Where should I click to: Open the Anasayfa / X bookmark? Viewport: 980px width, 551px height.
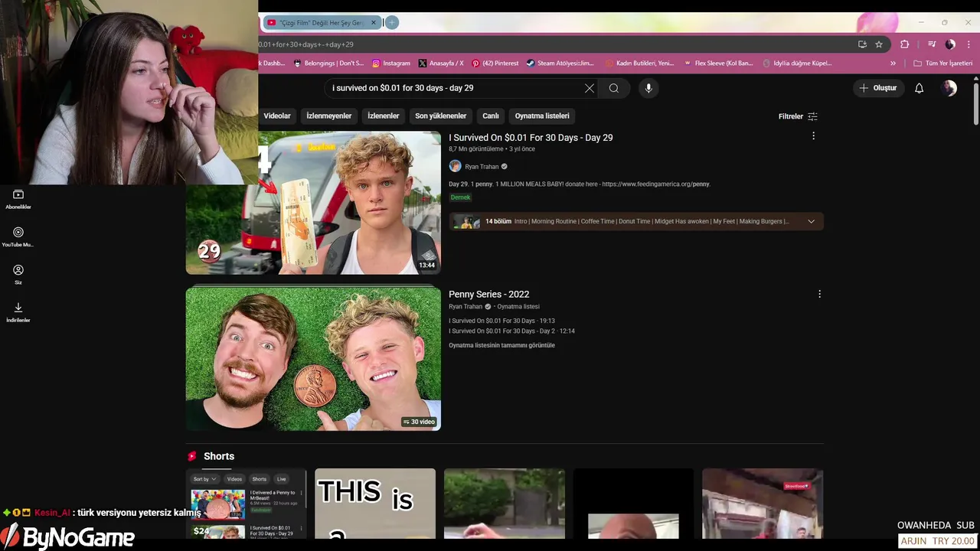coord(441,64)
